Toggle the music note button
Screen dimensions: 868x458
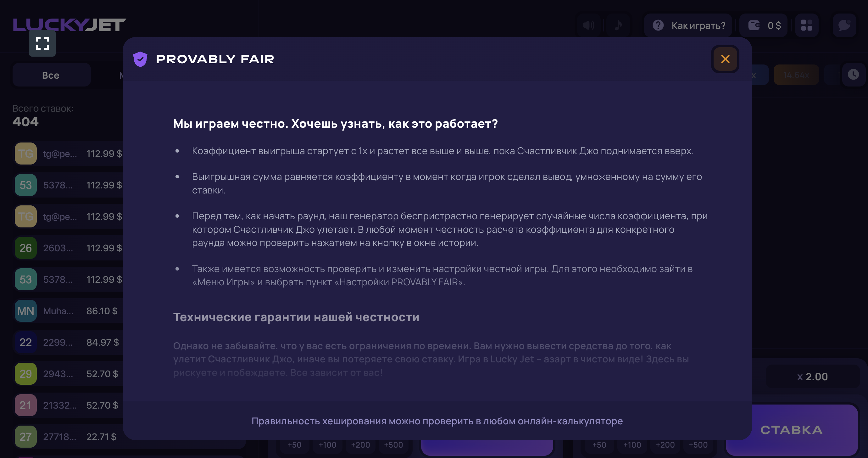[x=618, y=25]
